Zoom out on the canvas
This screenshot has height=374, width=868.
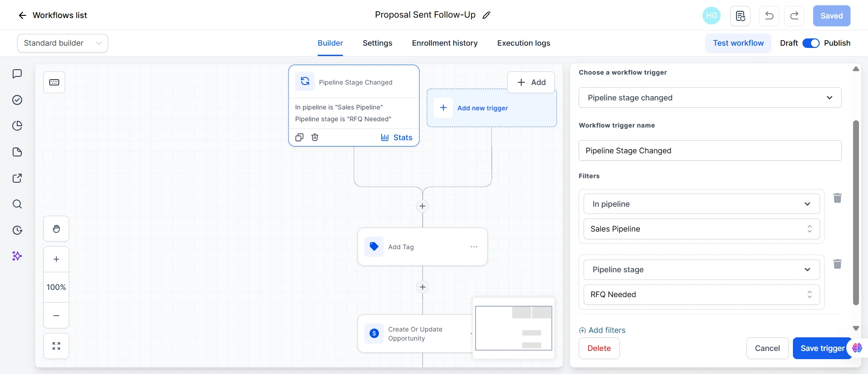click(56, 316)
